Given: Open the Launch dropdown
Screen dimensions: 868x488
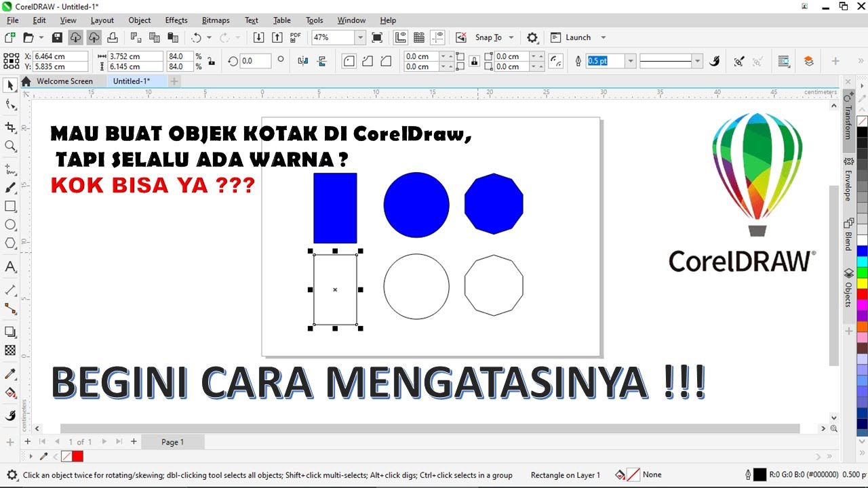Looking at the screenshot, I should point(603,37).
